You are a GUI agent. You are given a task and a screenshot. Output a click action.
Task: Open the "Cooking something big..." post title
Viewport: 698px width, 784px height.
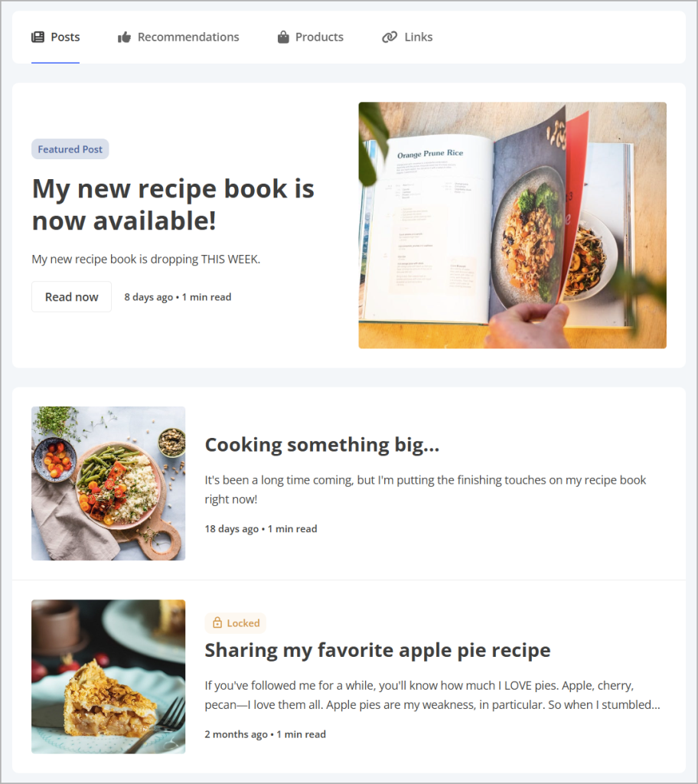point(322,445)
